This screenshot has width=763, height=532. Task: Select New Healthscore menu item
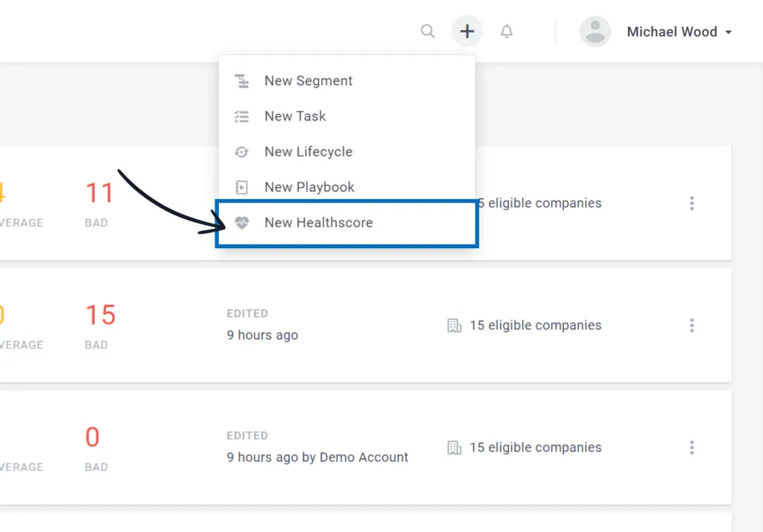347,223
